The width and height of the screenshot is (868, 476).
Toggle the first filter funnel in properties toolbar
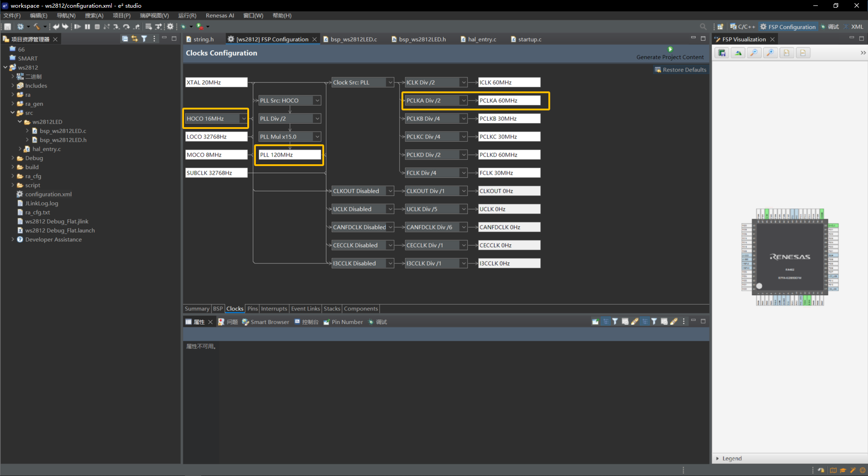coord(615,322)
